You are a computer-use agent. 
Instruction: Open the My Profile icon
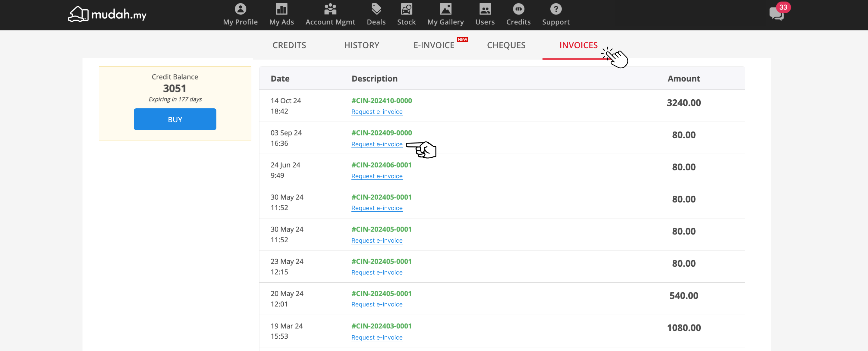coord(240,9)
